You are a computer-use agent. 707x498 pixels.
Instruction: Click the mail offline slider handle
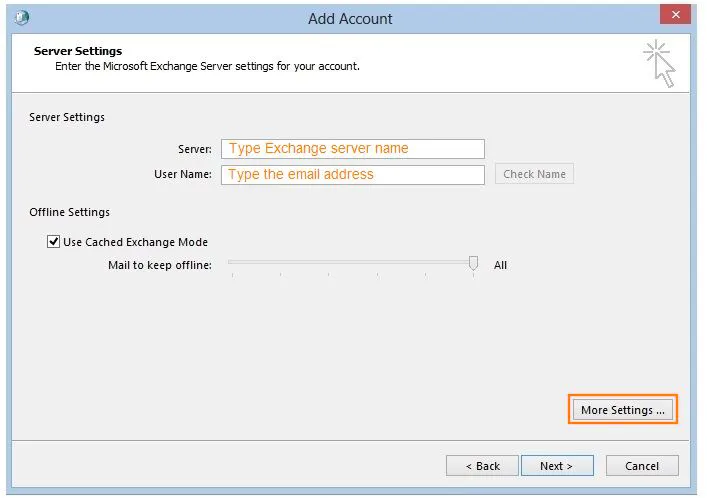[x=474, y=264]
